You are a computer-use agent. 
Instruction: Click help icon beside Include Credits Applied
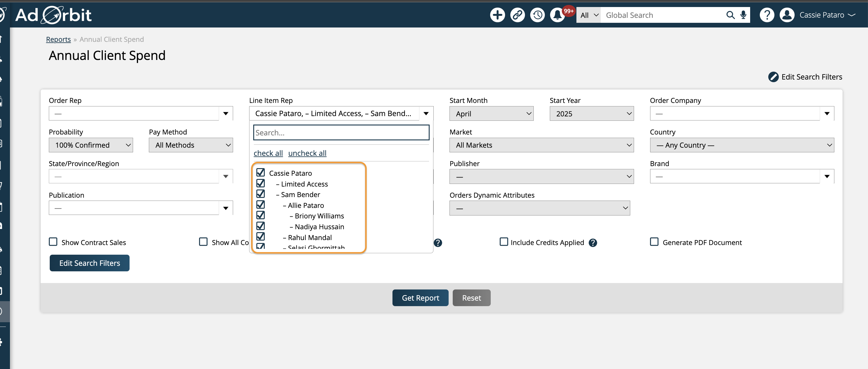[593, 243]
